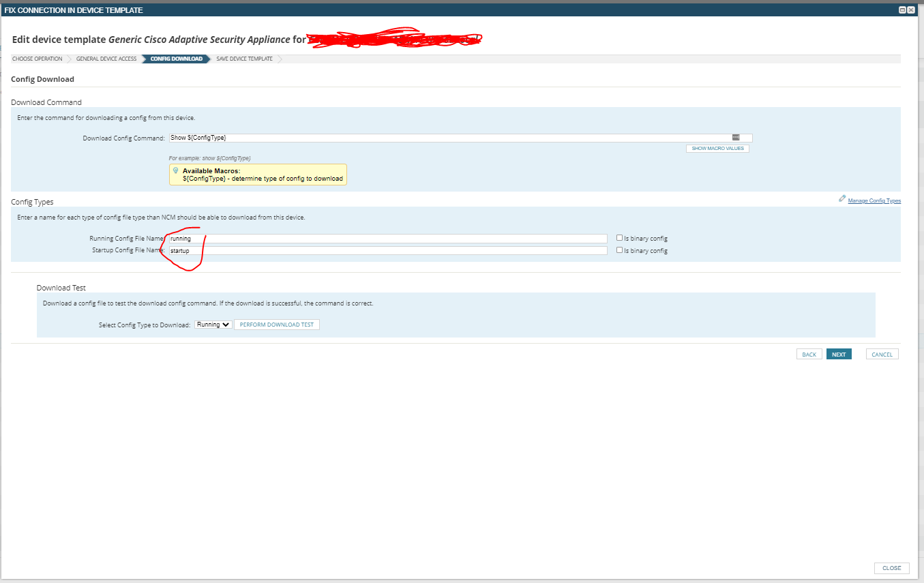Image resolution: width=924 pixels, height=583 pixels.
Task: Click the Cancel button
Action: point(882,355)
